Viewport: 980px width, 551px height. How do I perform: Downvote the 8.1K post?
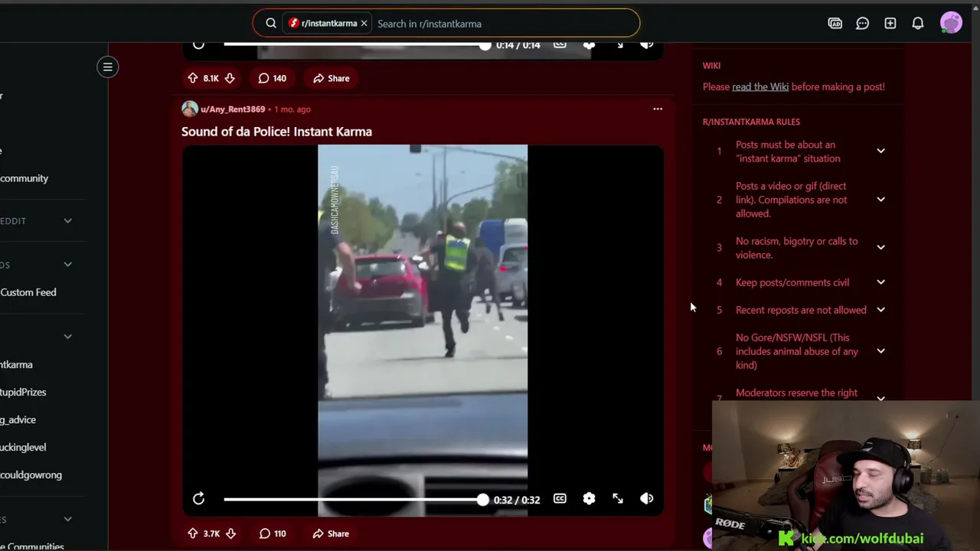coord(230,78)
